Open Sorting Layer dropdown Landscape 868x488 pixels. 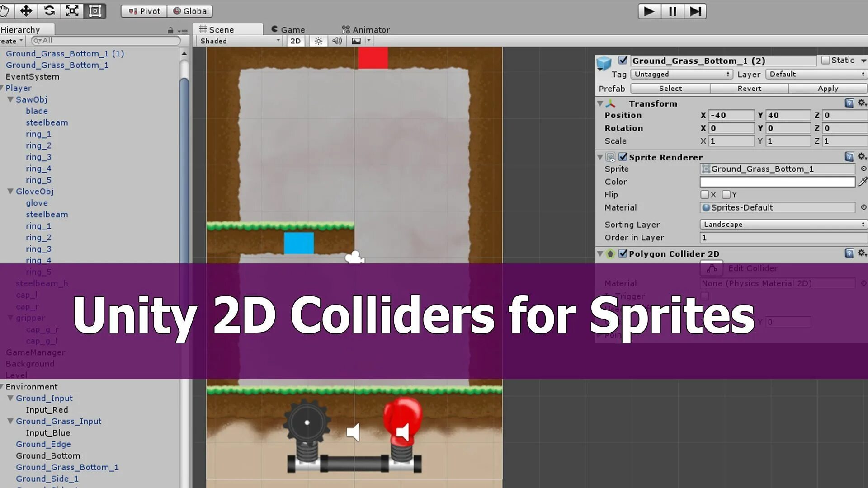(783, 224)
